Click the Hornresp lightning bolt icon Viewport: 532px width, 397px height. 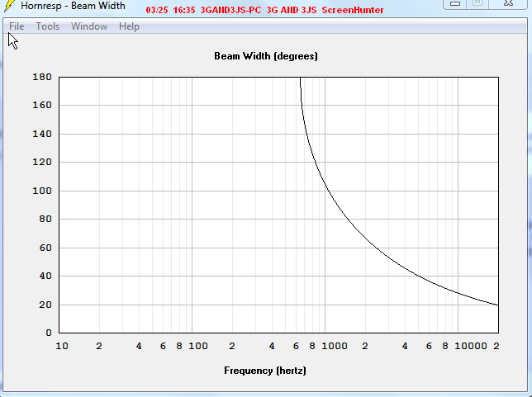10,5
